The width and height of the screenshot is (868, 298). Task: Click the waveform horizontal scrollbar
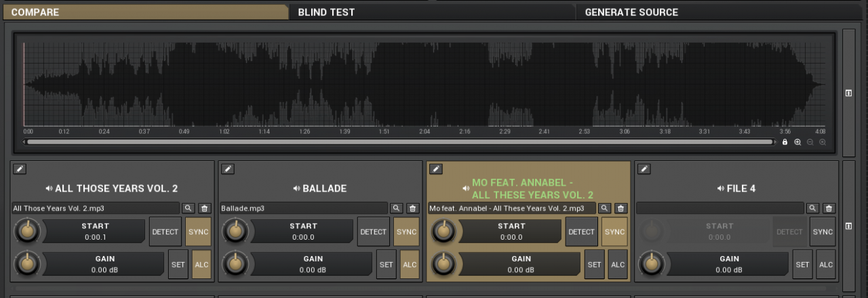pos(400,142)
